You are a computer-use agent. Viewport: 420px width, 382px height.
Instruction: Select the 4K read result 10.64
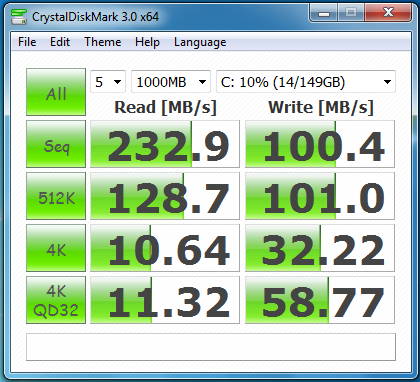click(x=165, y=248)
